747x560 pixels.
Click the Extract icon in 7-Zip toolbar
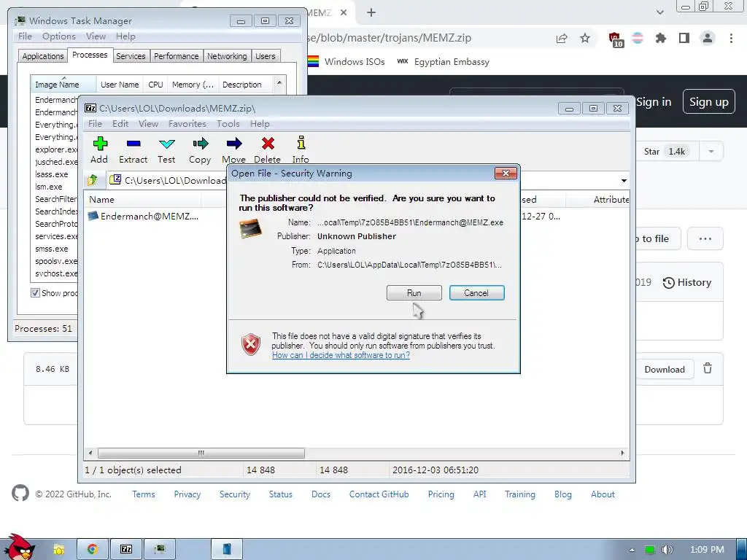(x=133, y=144)
